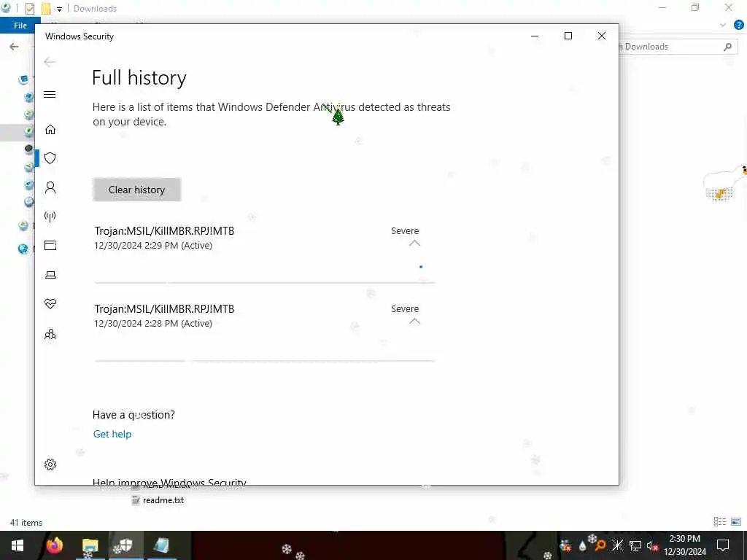Minimize the Windows Security window
This screenshot has height=560, width=747.
click(x=535, y=36)
